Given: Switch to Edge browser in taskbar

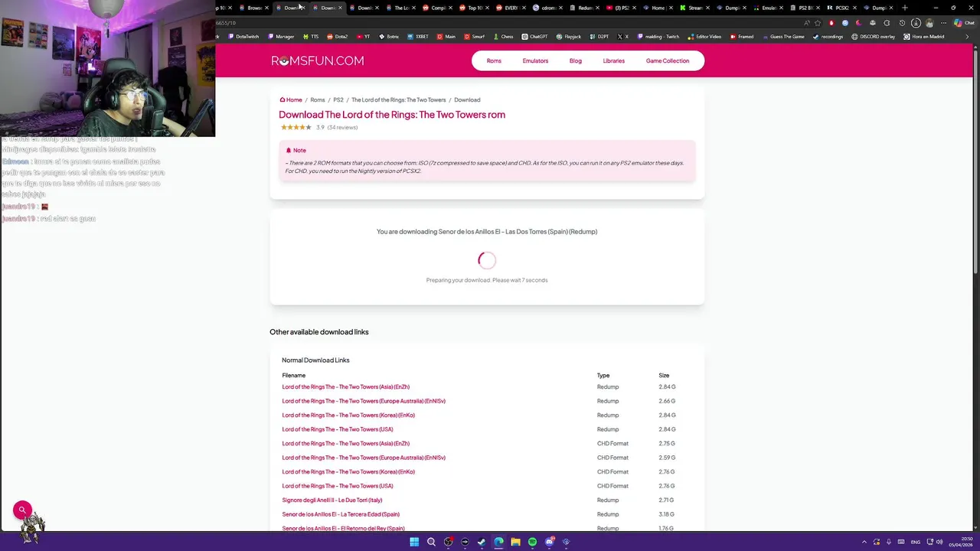Looking at the screenshot, I should pos(498,542).
